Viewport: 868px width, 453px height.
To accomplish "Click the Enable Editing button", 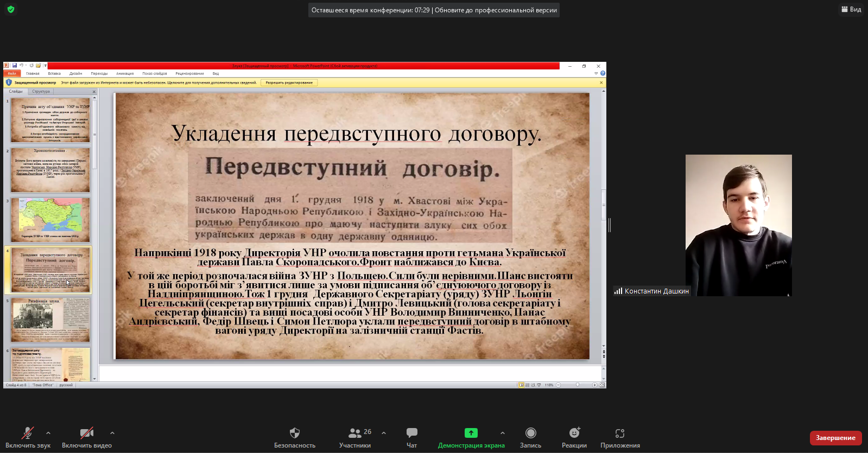I will pos(289,83).
